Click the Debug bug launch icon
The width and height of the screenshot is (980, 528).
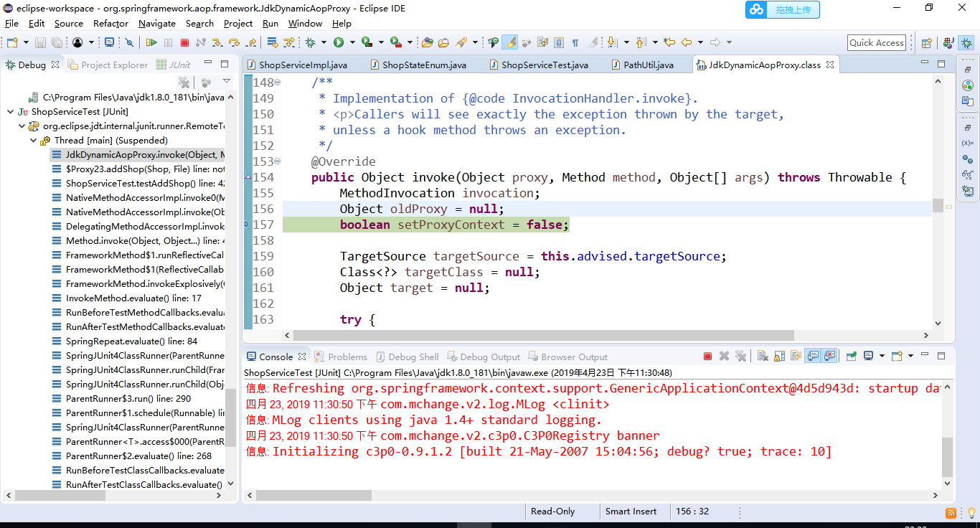click(310, 42)
